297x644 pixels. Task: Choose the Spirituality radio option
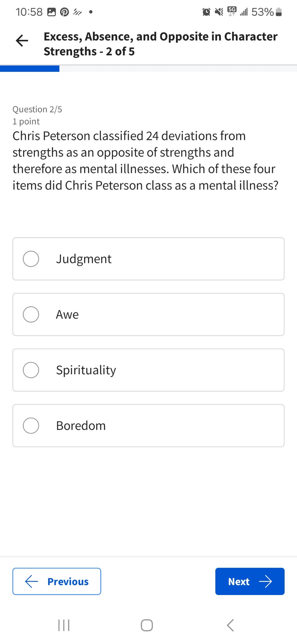[31, 370]
